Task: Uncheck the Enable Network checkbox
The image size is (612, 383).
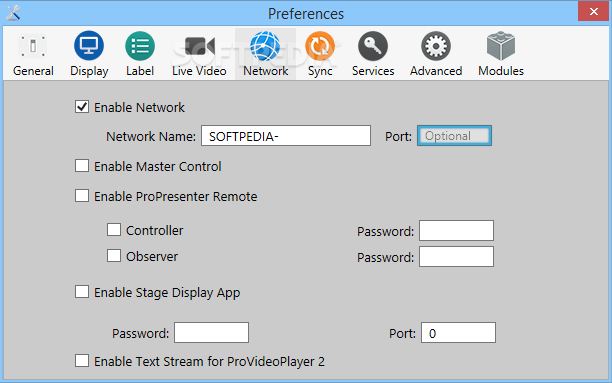Action: point(82,107)
